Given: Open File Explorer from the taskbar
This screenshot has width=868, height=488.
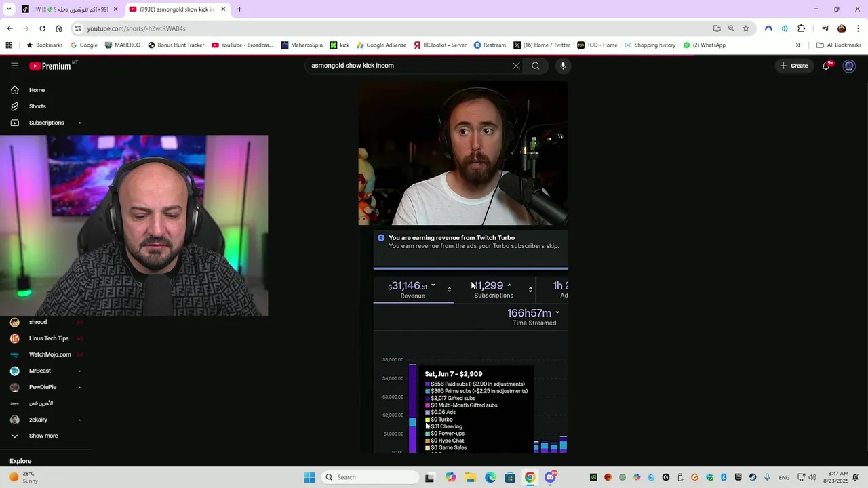Looking at the screenshot, I should click(469, 477).
